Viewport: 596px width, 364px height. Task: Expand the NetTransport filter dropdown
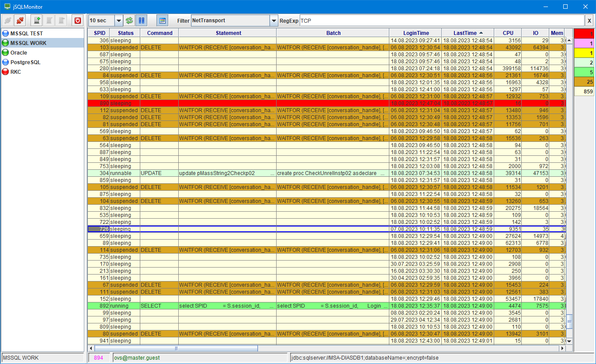click(x=274, y=21)
